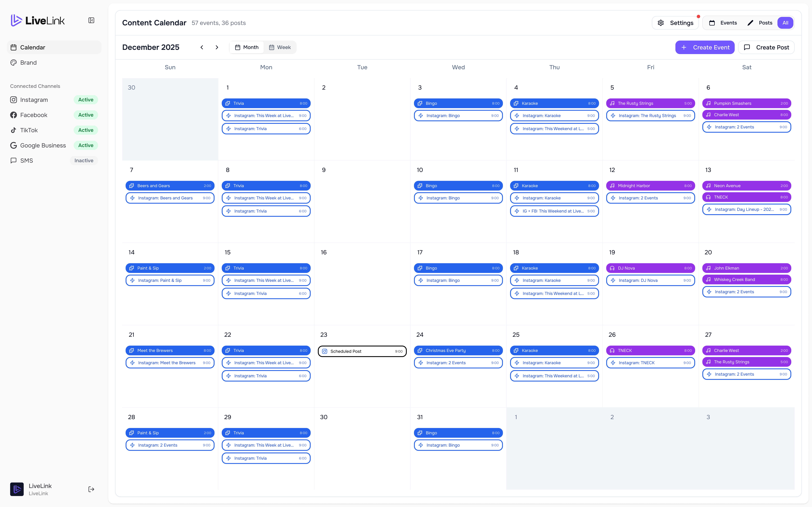Collapse the sidebar panel icon
This screenshot has width=812, height=507.
[x=91, y=20]
